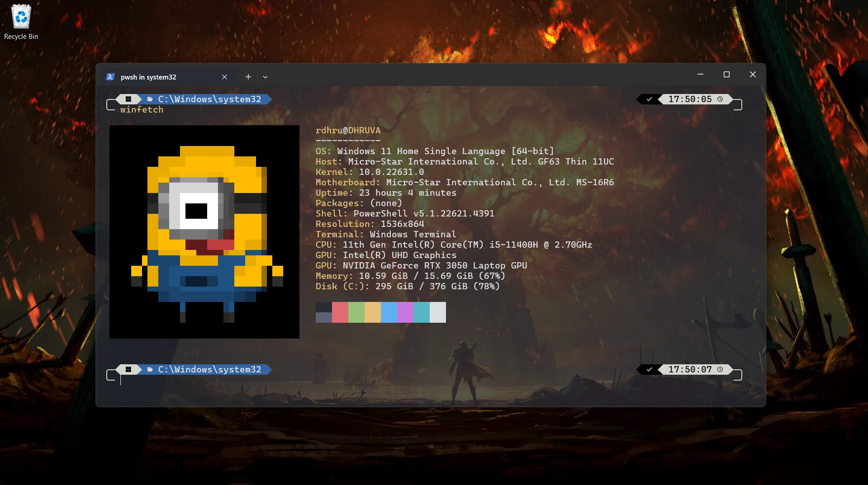The width and height of the screenshot is (868, 485).
Task: Click the CPU 'i5-11400H @ 2.70GHz' line
Action: 454,245
